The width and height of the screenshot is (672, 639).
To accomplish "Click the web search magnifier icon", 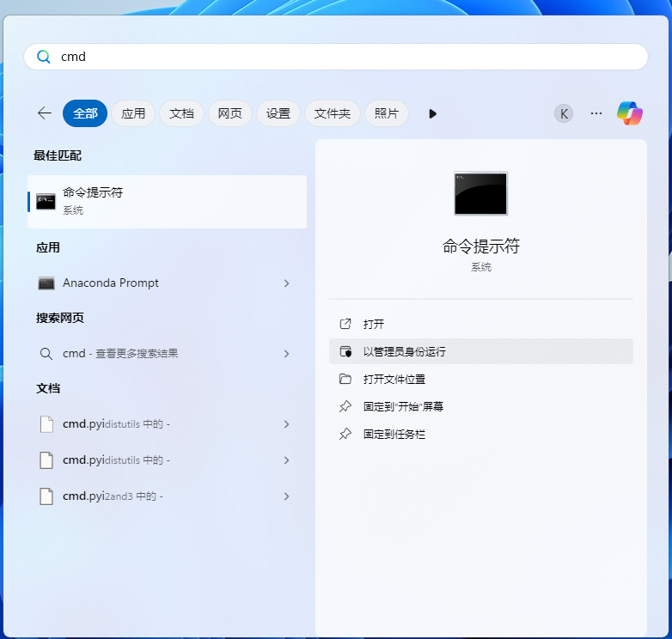I will (x=46, y=354).
